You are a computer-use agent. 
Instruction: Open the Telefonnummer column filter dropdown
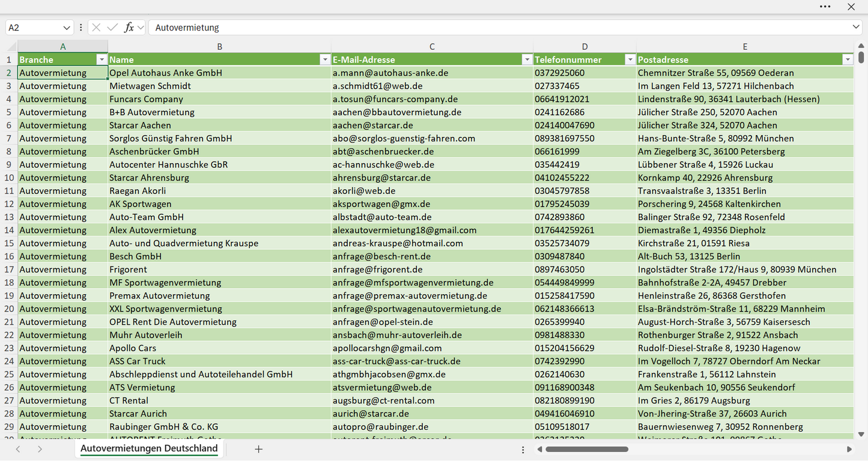pyautogui.click(x=630, y=59)
